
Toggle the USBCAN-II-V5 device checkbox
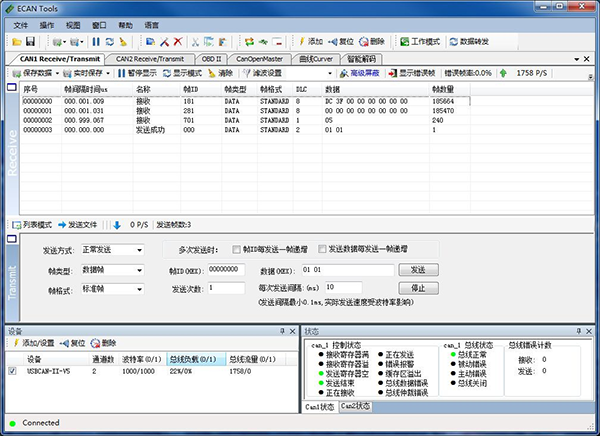click(x=13, y=371)
